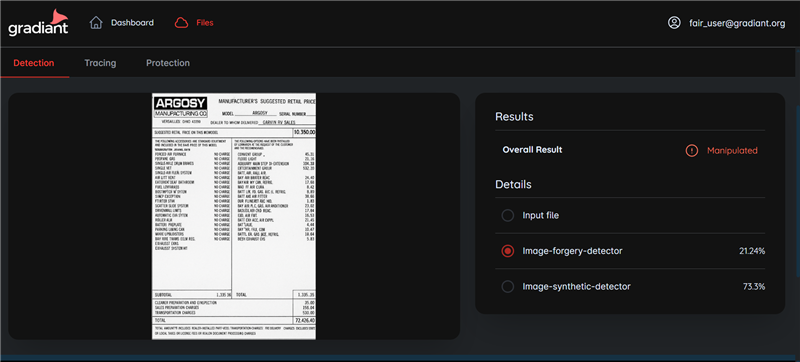Select the Image-forgery-detector radio button

[x=507, y=251]
